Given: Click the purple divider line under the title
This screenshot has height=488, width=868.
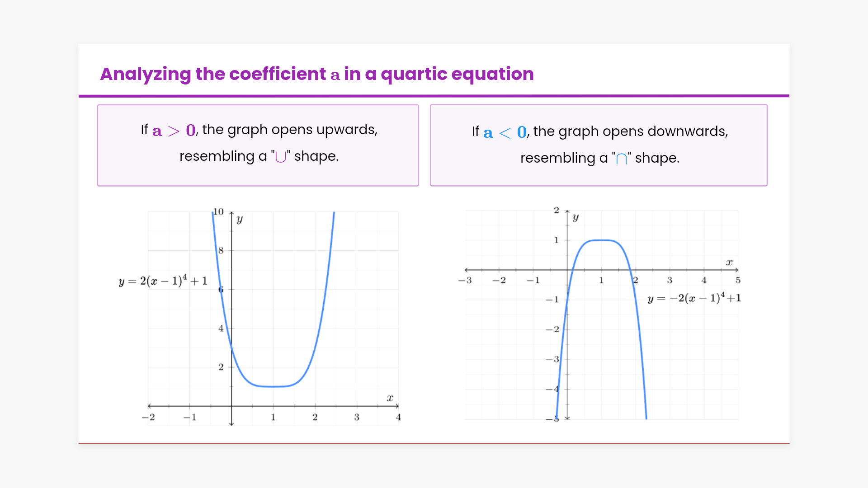Looking at the screenshot, I should pos(434,96).
